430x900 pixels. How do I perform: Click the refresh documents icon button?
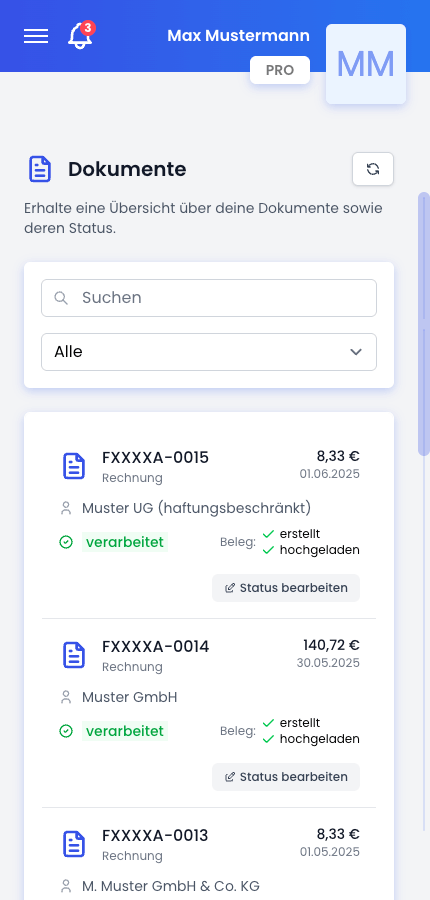click(x=373, y=169)
